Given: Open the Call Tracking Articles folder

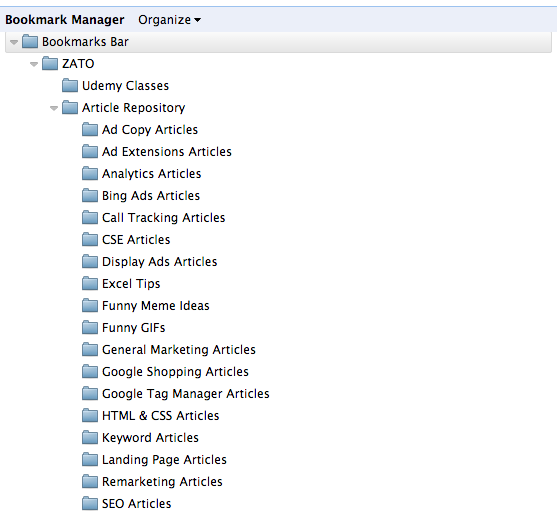Looking at the screenshot, I should (163, 218).
